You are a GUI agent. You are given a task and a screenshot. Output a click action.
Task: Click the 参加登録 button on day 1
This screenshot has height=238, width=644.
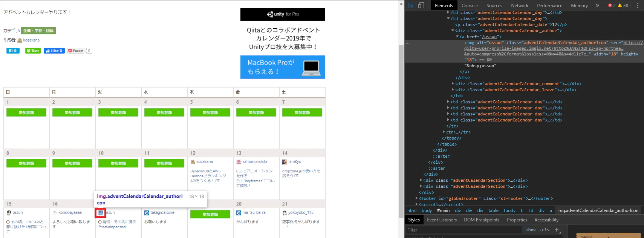(26, 112)
